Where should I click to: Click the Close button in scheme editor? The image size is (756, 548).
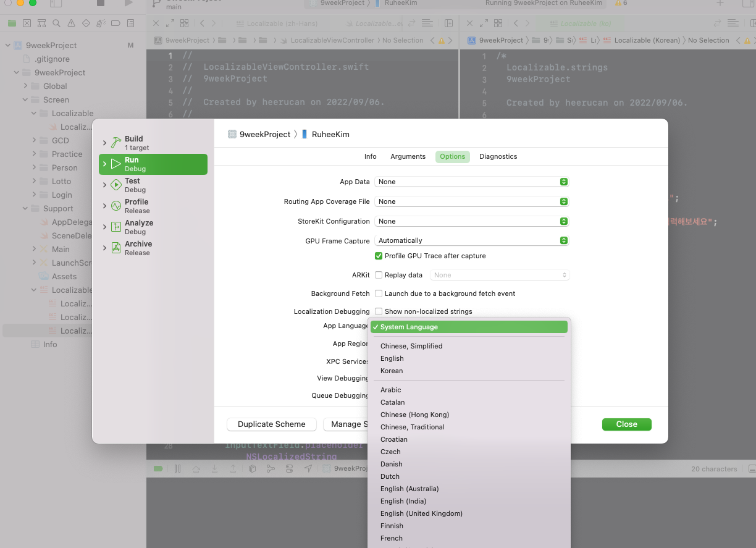(x=626, y=424)
